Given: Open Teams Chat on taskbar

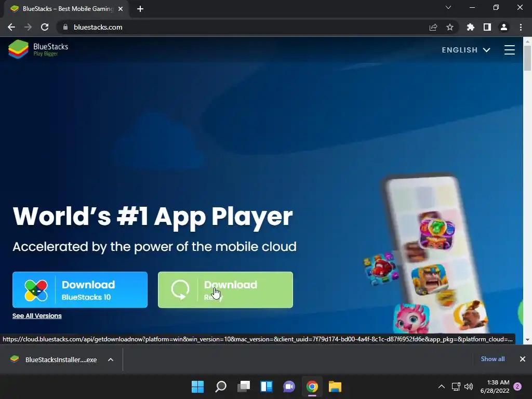Looking at the screenshot, I should pyautogui.click(x=289, y=387).
